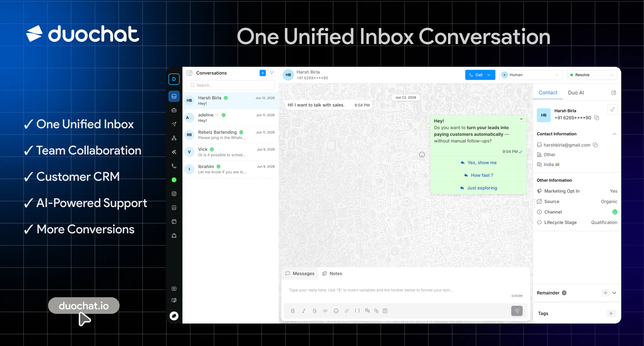Open the message options chevron on green bubble
Image resolution: width=644 pixels, height=346 pixels.
point(521,119)
